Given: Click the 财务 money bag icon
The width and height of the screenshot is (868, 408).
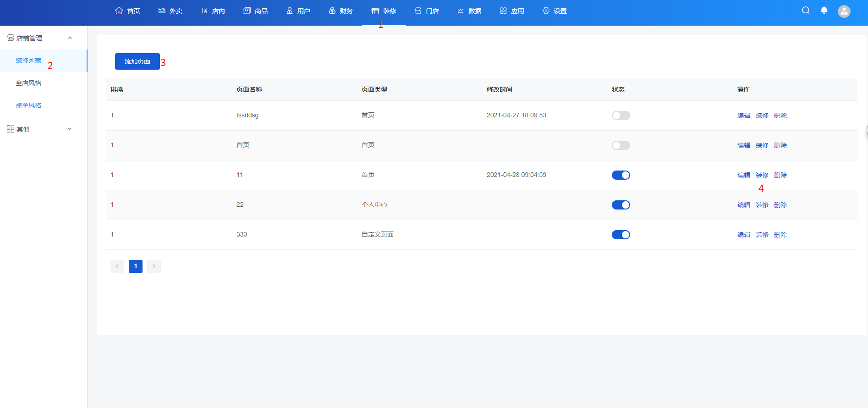Looking at the screenshot, I should pyautogui.click(x=332, y=11).
